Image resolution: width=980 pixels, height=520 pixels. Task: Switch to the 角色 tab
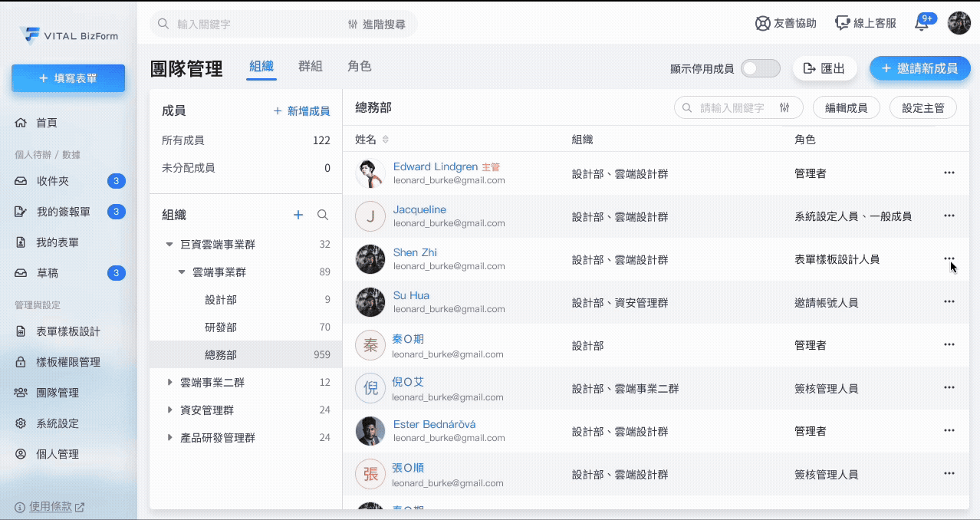(360, 67)
